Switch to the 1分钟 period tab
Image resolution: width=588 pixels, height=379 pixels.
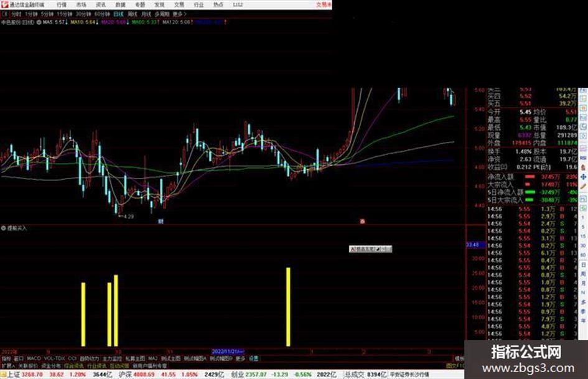pos(31,14)
